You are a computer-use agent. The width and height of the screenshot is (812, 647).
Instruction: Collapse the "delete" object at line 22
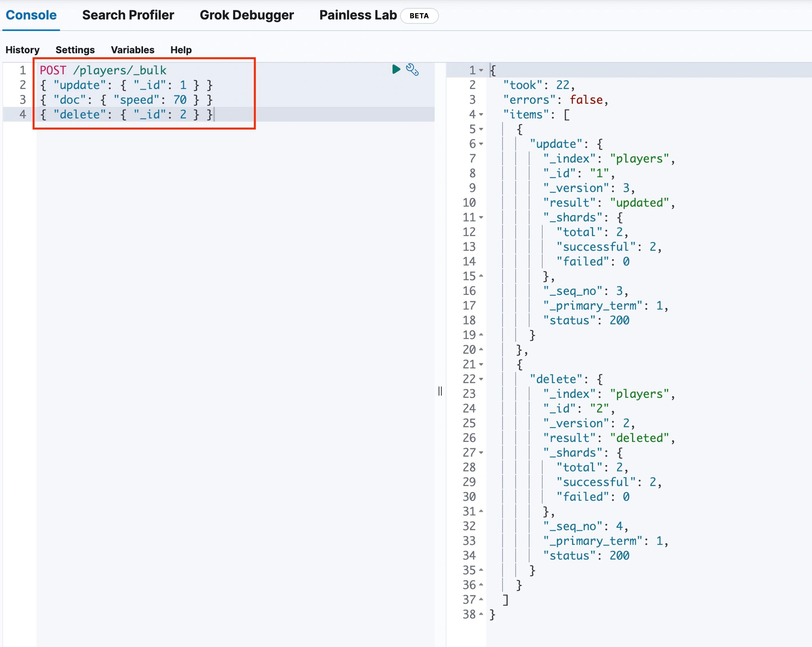481,379
